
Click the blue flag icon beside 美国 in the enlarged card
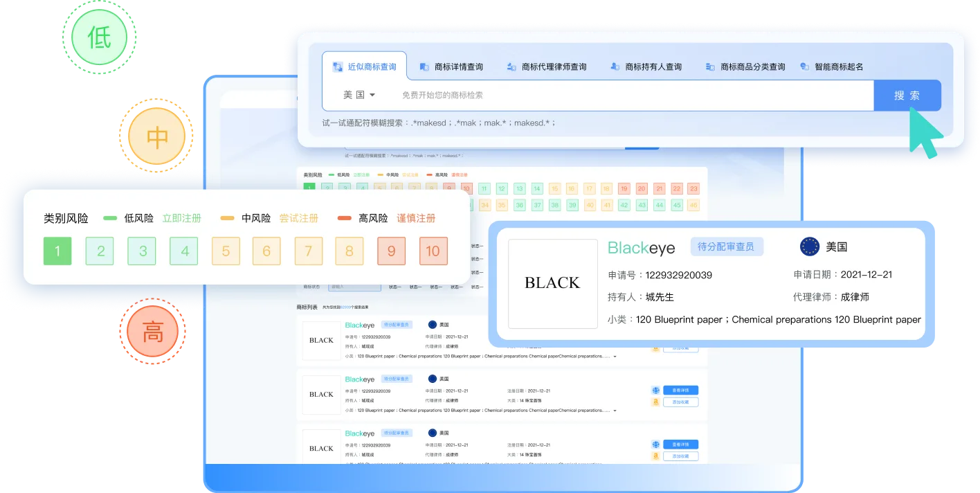(x=810, y=247)
